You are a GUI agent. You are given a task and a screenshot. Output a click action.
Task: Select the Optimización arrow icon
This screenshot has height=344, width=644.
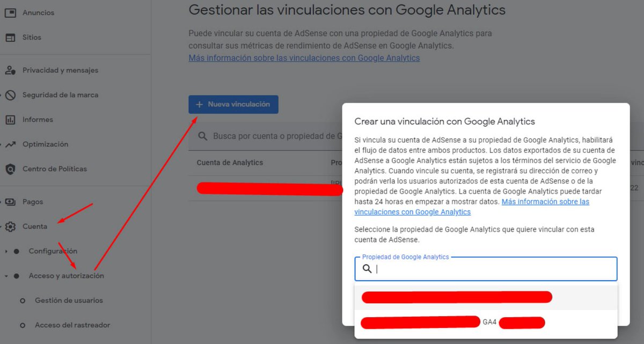(10, 144)
